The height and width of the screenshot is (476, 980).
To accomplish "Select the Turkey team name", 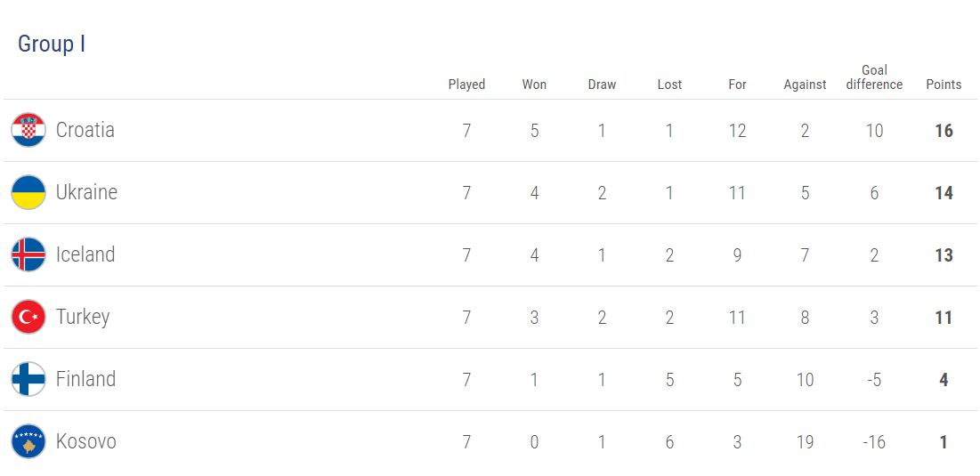I will 83,317.
